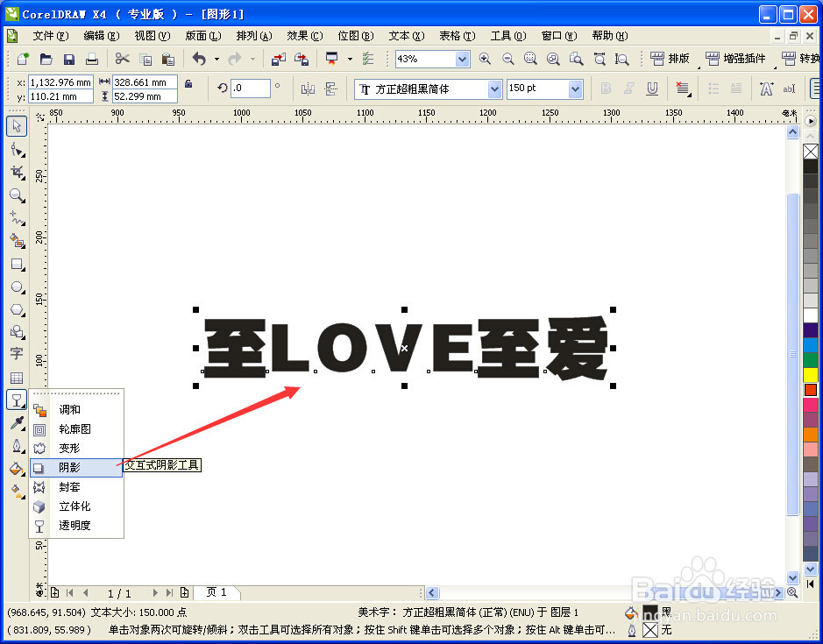Select the Pick tool

[x=17, y=125]
